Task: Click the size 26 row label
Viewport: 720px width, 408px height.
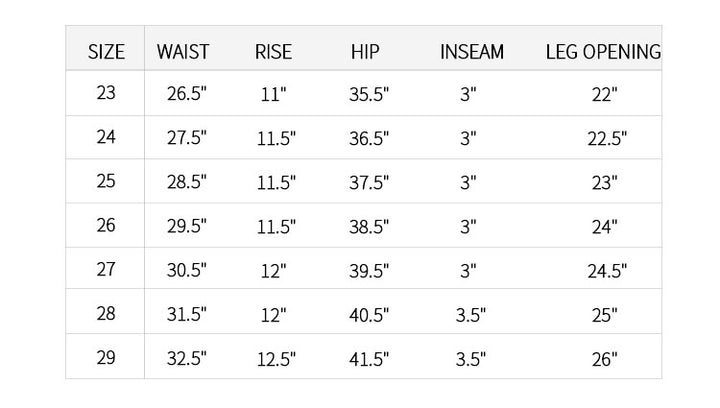Action: coord(106,226)
